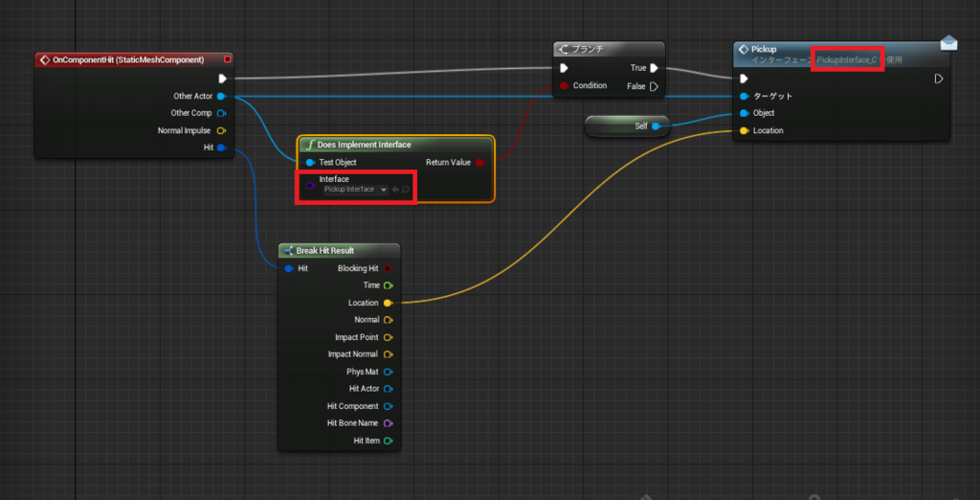Click the Return Value output pin

coord(480,163)
